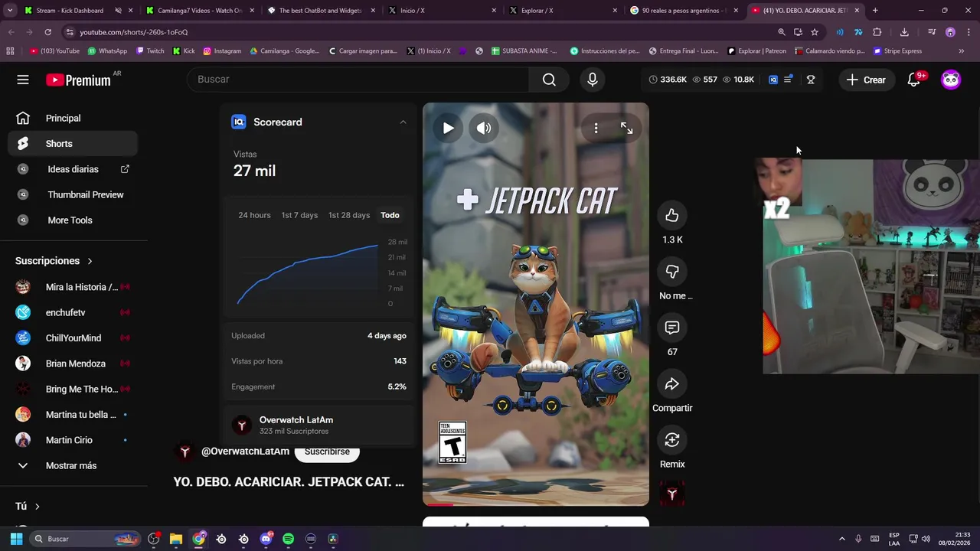The width and height of the screenshot is (980, 551).
Task: Click the 336.6K views stat in header
Action: (668, 80)
